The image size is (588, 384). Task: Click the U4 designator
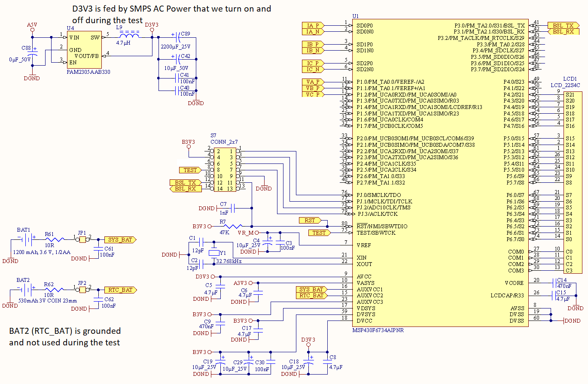point(70,28)
